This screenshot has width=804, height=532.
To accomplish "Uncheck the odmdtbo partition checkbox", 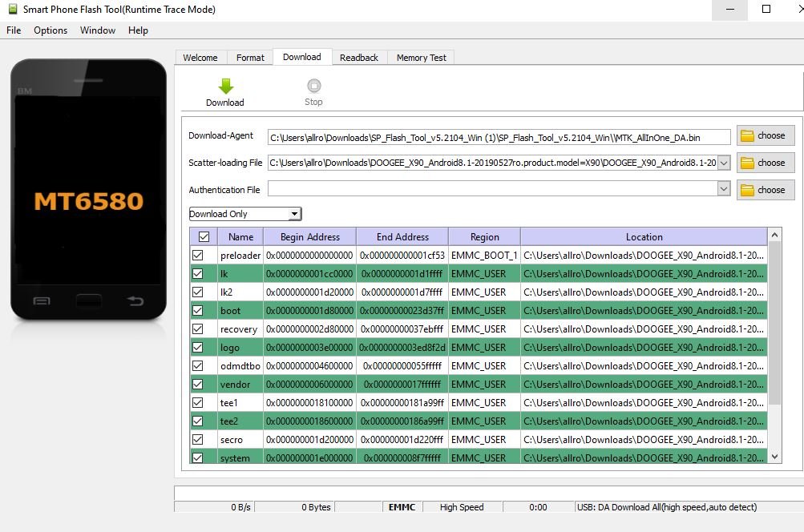I will (198, 366).
